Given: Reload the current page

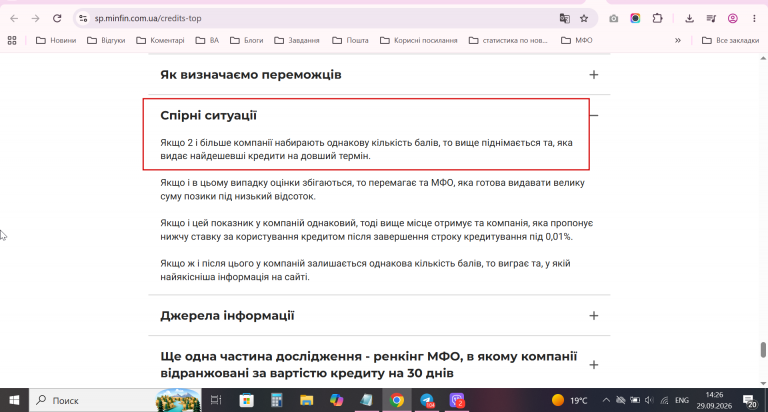Looking at the screenshot, I should 57,18.
